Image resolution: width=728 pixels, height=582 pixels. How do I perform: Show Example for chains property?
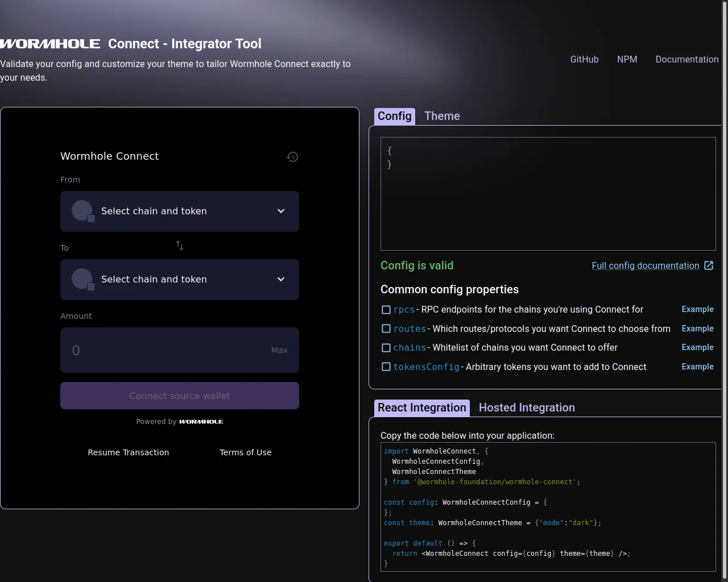click(x=698, y=347)
